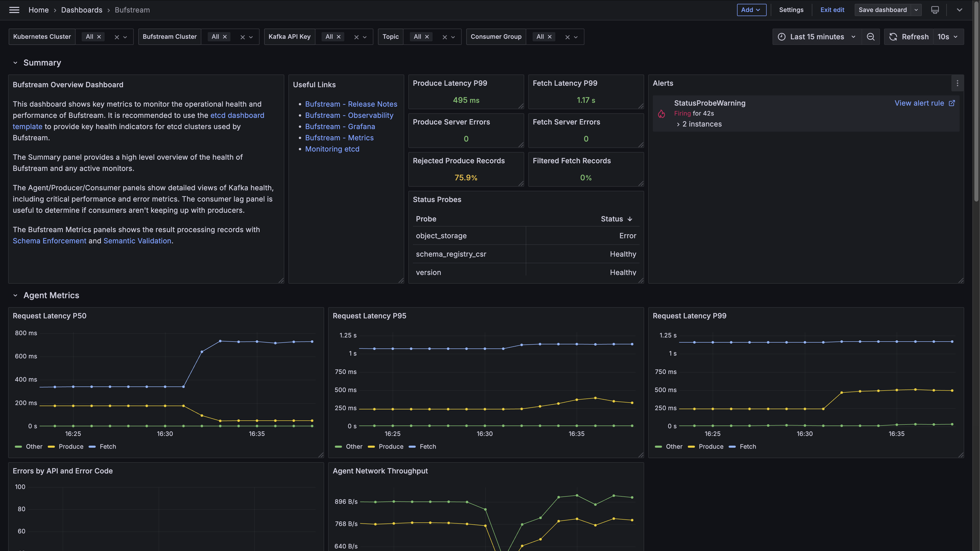Click the Probe column header
Viewport: 980px width, 551px height.
426,219
